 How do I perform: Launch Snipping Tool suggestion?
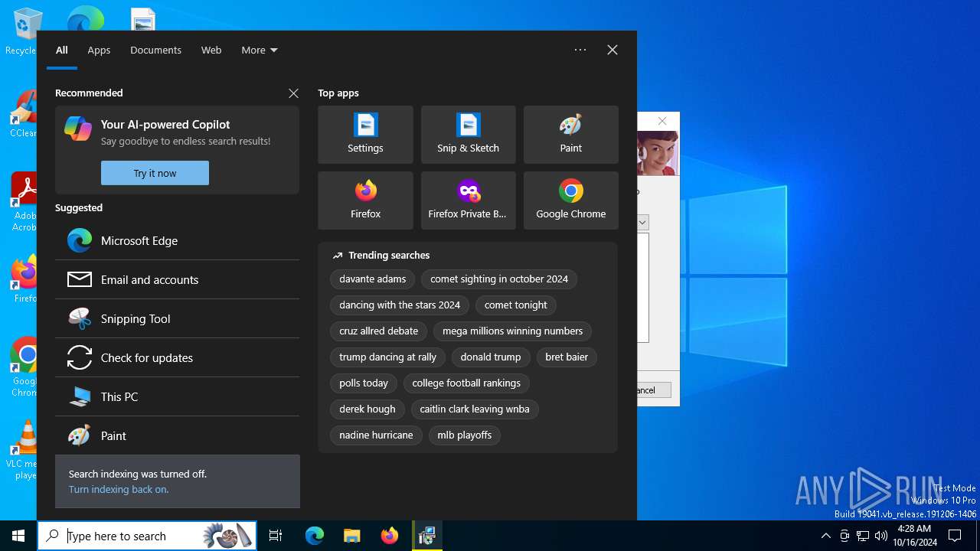177,318
